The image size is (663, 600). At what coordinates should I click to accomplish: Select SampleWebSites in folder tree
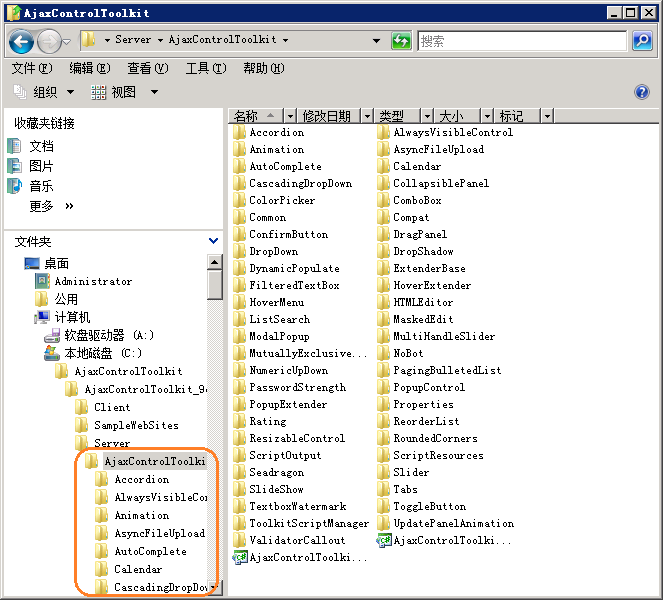136,425
